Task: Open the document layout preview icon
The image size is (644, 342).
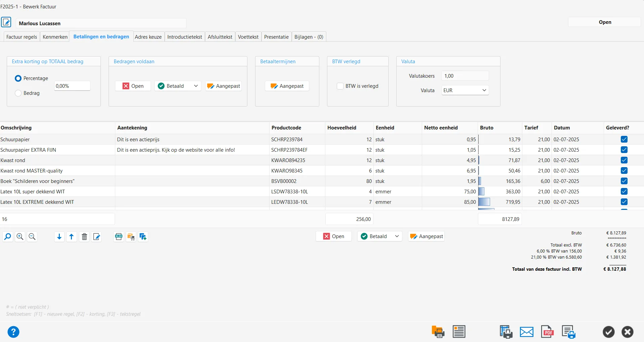Action: point(459,332)
